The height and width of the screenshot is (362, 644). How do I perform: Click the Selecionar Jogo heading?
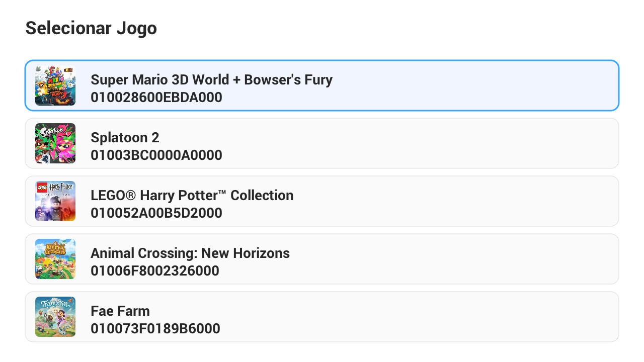pyautogui.click(x=91, y=28)
